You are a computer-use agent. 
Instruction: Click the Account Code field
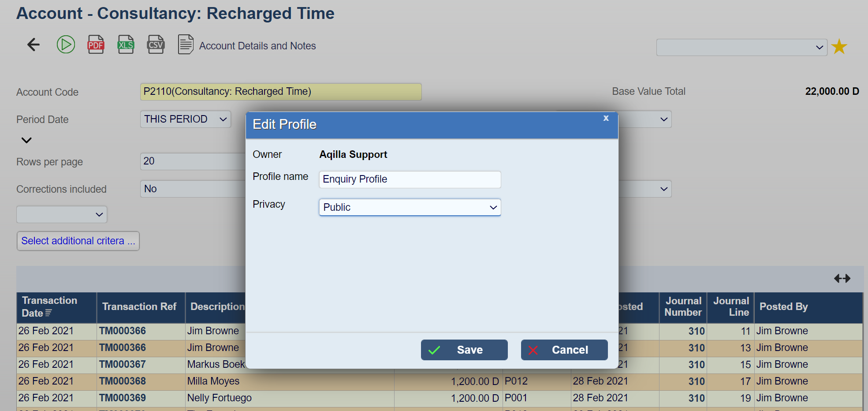click(280, 92)
